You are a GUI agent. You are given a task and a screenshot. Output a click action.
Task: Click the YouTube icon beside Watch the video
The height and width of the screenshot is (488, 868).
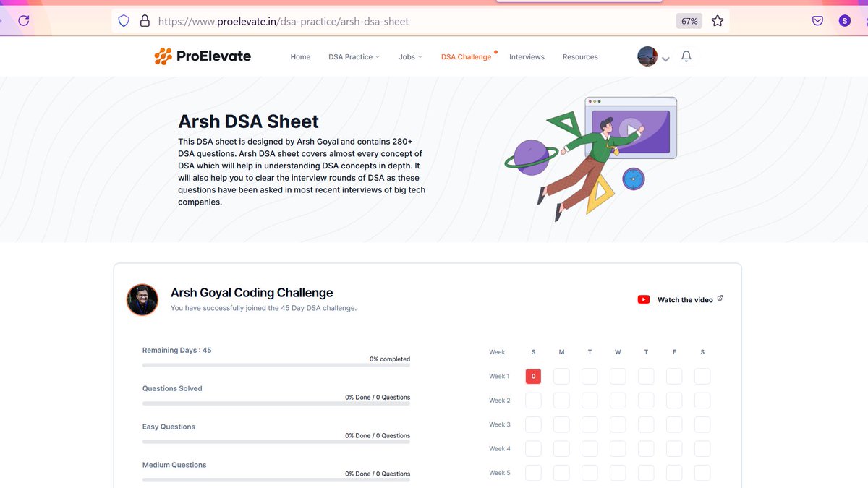coord(644,299)
